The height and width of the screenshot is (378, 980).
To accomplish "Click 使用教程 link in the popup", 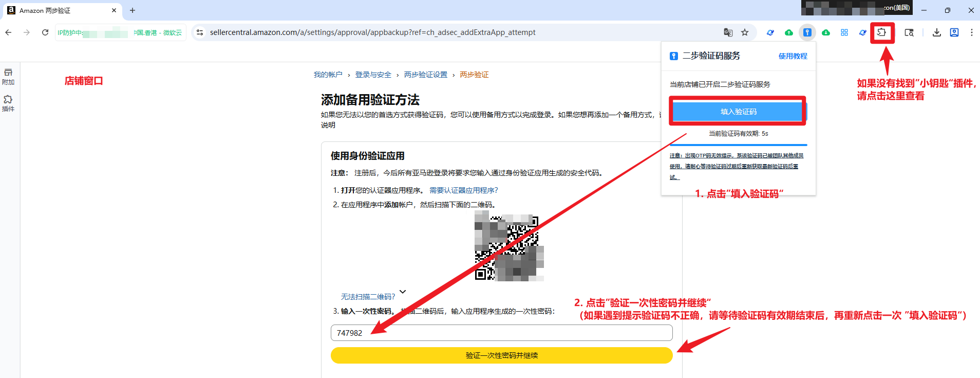I will [x=793, y=56].
